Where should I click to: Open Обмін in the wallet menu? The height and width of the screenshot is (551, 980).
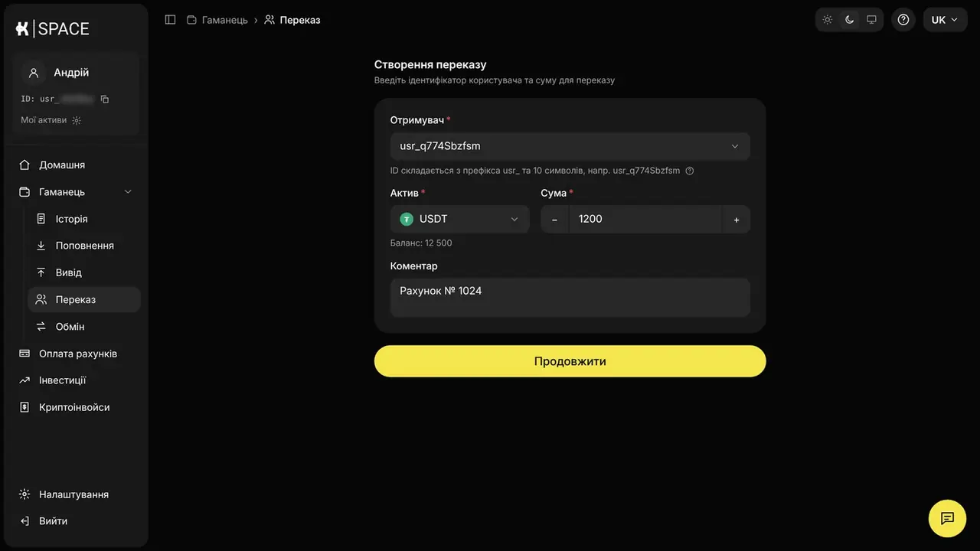tap(84, 327)
